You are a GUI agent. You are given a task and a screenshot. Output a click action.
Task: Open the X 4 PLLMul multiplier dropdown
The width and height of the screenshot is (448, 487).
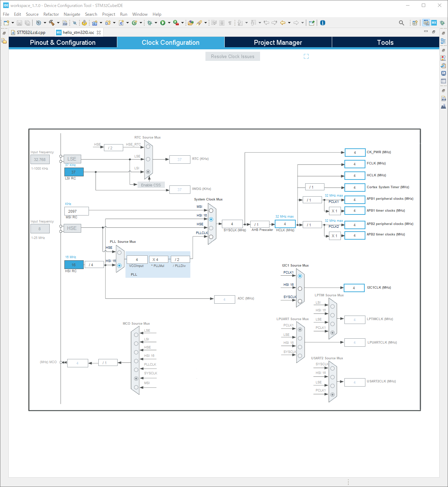pyautogui.click(x=159, y=260)
